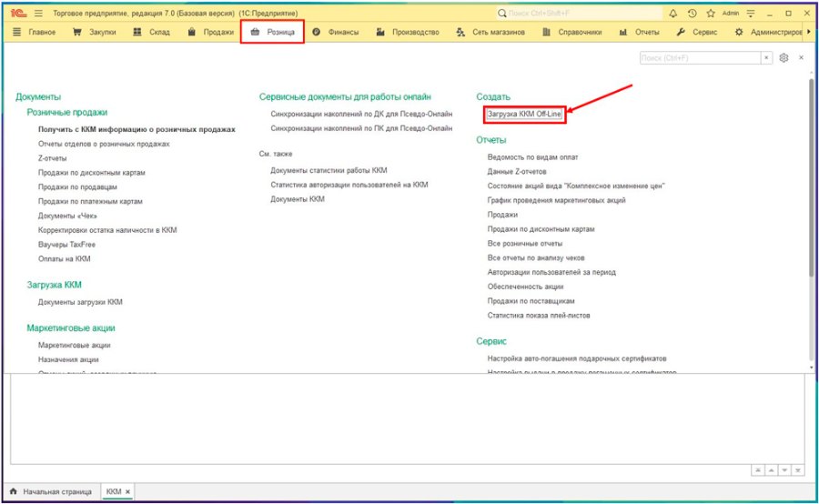Click the notifications bell icon
The image size is (819, 504).
click(x=673, y=13)
